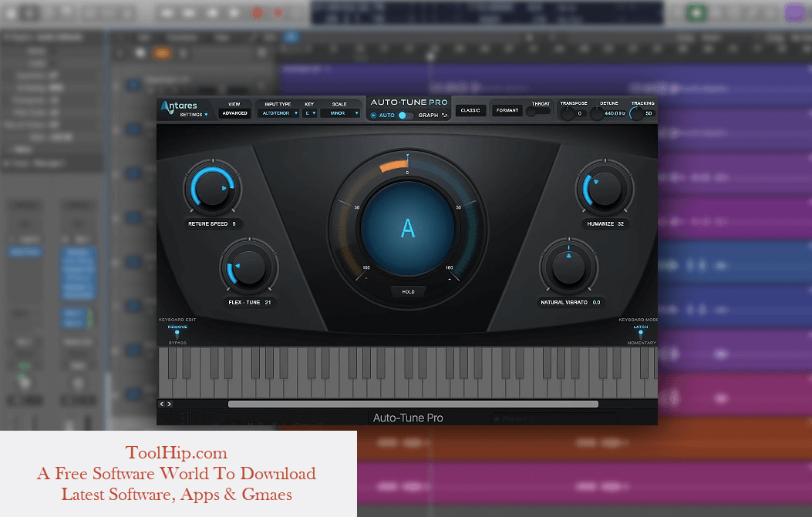Select the Detune value 440.0 Hz
The image size is (812, 517).
point(615,113)
